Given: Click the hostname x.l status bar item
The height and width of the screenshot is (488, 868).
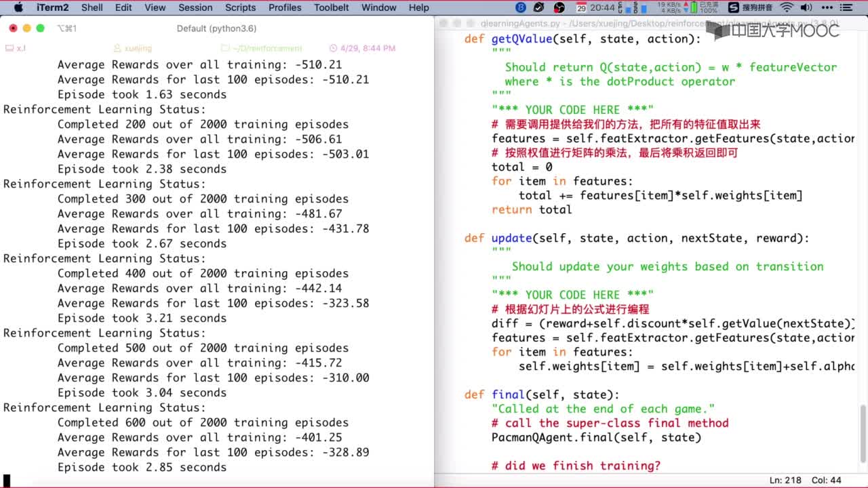Looking at the screenshot, I should [16, 48].
